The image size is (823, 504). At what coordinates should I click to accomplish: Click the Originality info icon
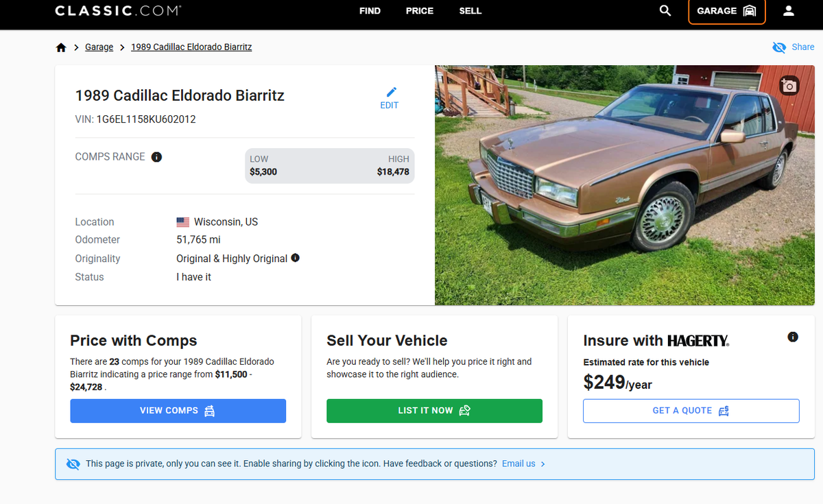click(x=296, y=258)
